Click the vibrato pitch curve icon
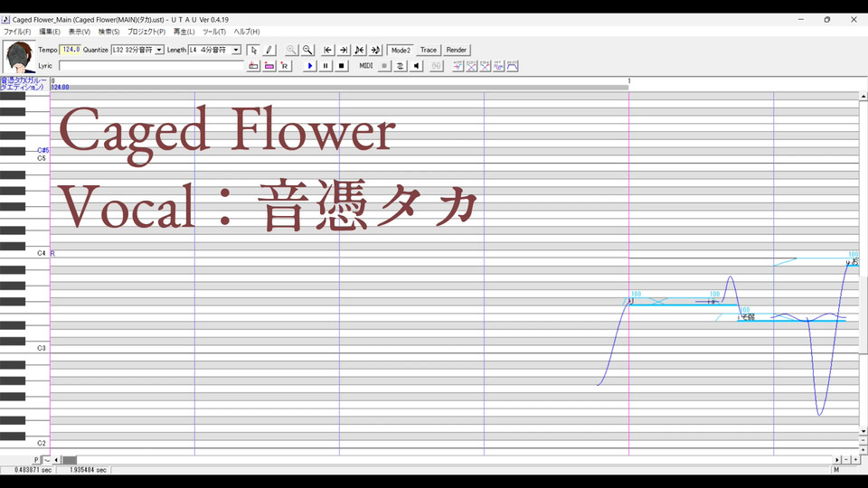The width and height of the screenshot is (868, 488). 499,66
